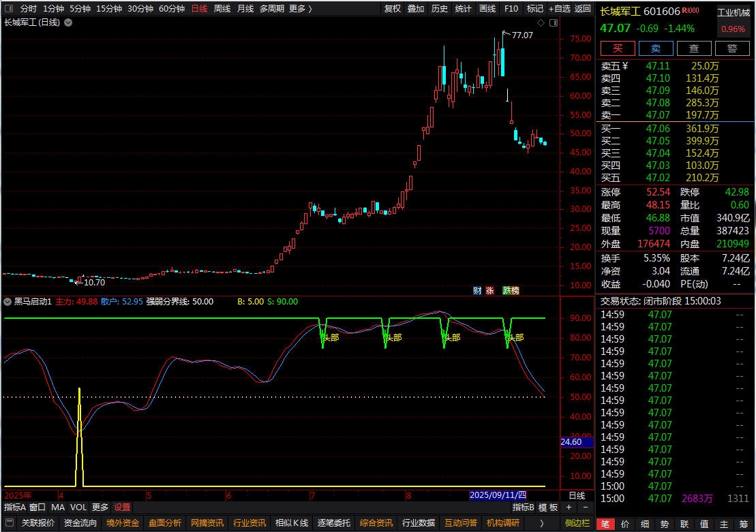The width and height of the screenshot is (756, 532).
Task: Open 标记 mark menu
Action: coord(534,8)
